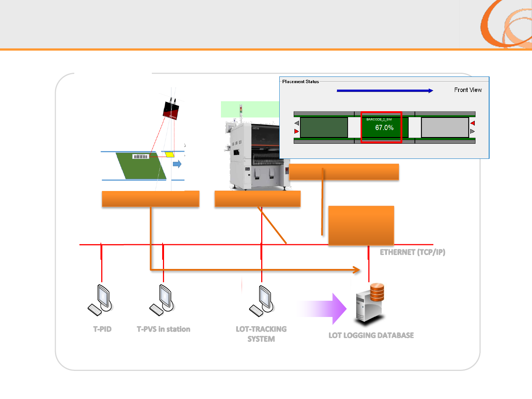Click the ETHERNET (TCP/IP) label

click(413, 252)
